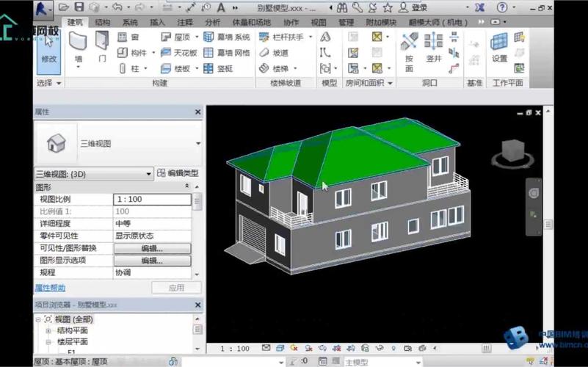
Task: Expand the 房间和面积 panel dropdown
Action: click(x=391, y=83)
